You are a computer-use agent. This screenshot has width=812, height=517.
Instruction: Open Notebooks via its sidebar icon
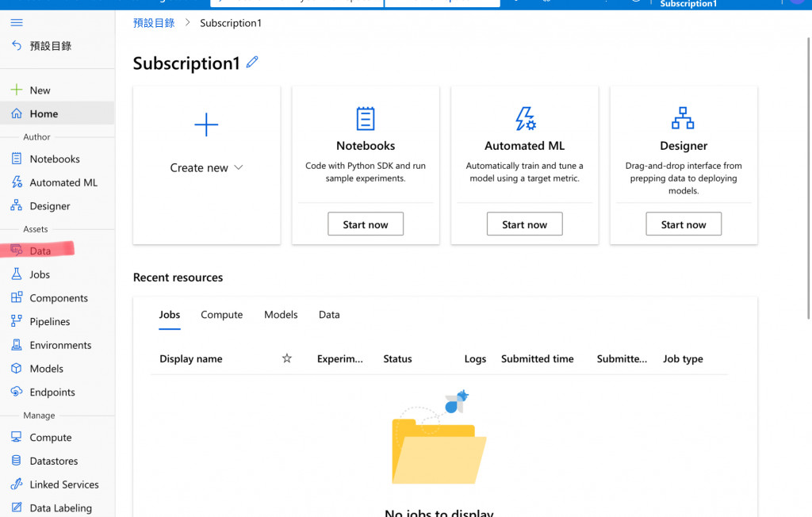(17, 159)
